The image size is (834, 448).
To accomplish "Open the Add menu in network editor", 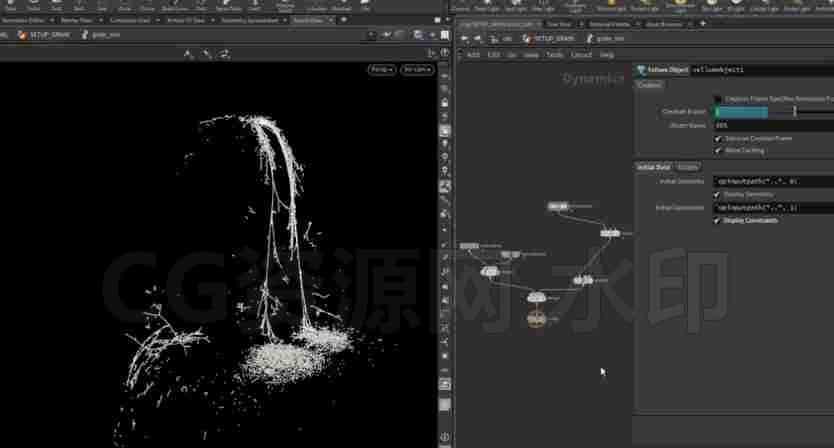I will [473, 55].
